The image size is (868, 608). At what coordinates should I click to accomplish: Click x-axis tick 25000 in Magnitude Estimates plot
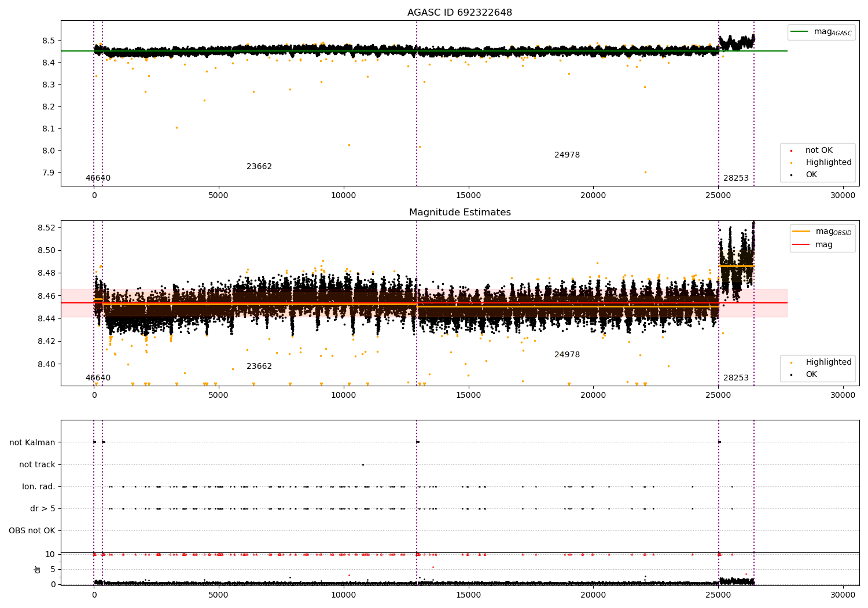pyautogui.click(x=718, y=395)
